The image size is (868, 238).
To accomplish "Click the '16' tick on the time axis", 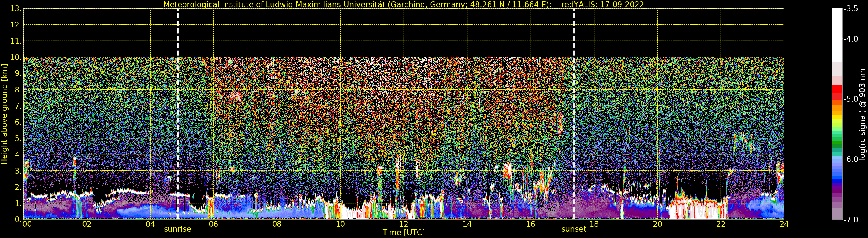I will (531, 224).
